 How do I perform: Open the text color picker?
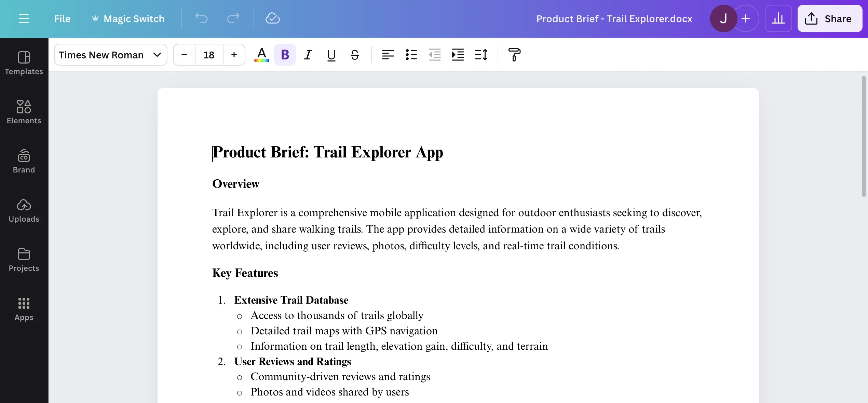click(x=261, y=55)
